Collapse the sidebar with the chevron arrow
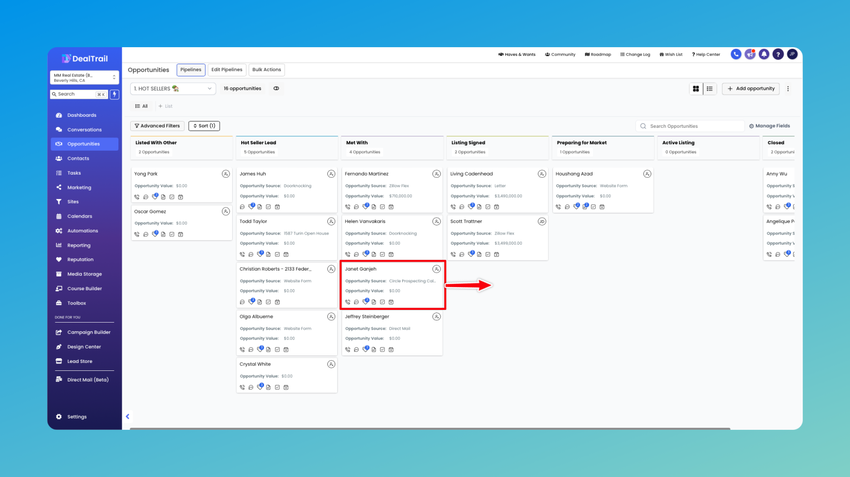The image size is (850, 477). [x=127, y=416]
